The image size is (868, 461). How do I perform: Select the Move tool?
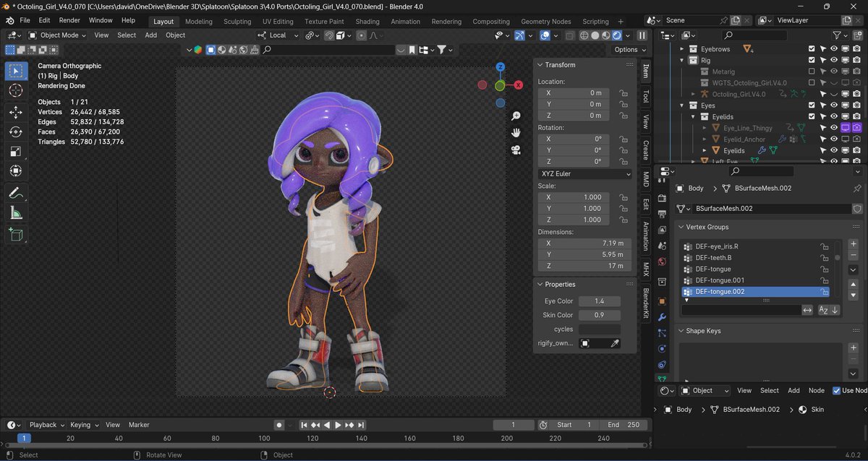point(16,112)
